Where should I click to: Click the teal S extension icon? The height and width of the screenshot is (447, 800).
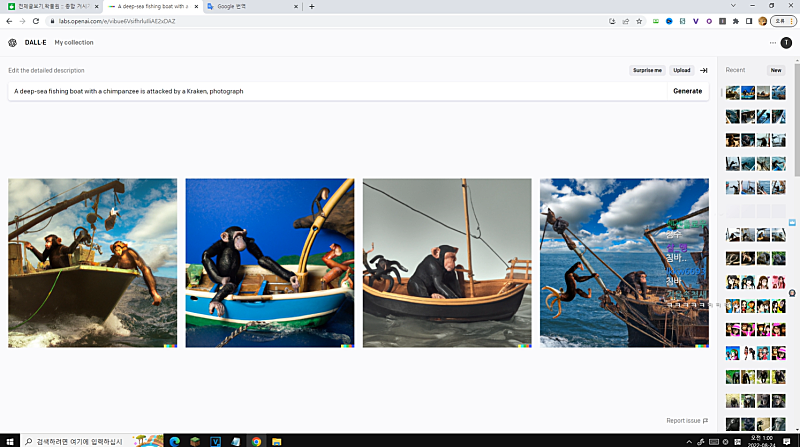[682, 21]
